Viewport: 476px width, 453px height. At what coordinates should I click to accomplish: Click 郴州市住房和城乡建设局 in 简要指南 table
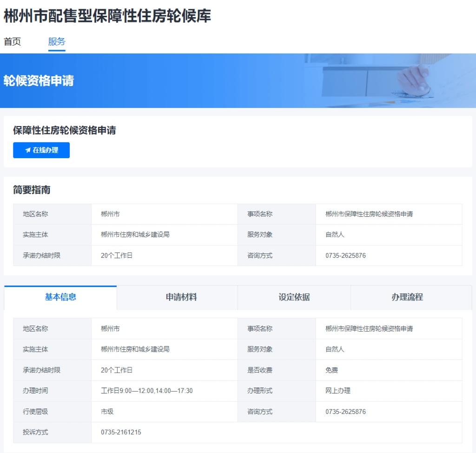pos(135,235)
